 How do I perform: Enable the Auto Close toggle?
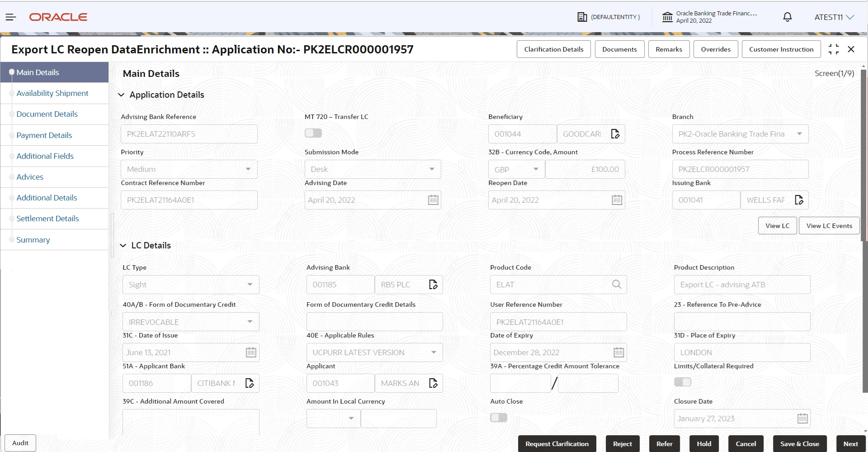click(x=498, y=418)
